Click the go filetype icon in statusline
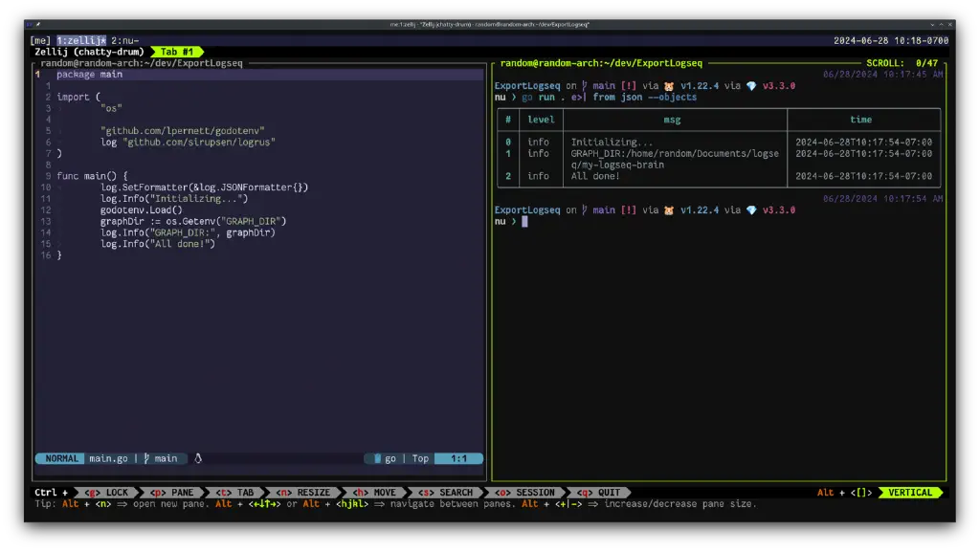The image size is (980, 551). click(377, 458)
